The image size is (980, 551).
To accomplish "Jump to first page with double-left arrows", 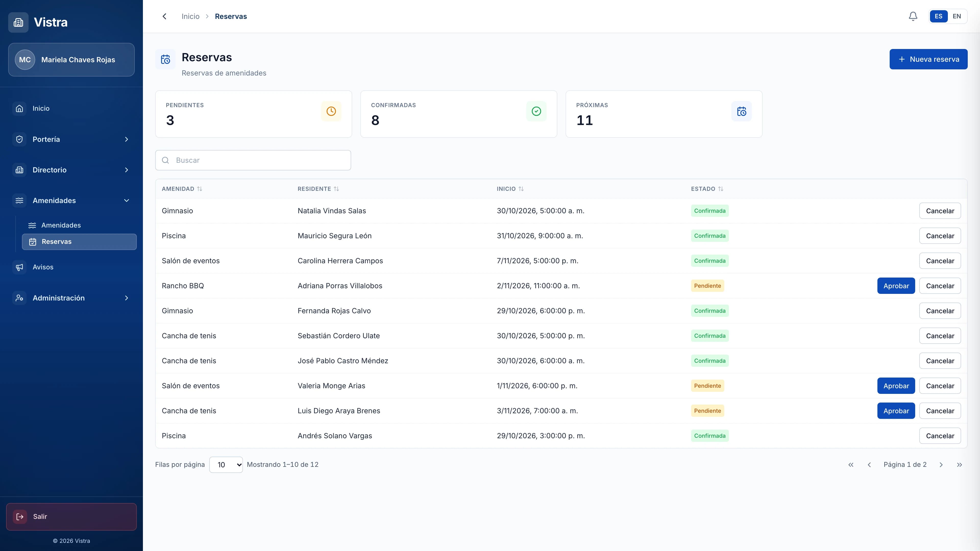I will click(x=851, y=465).
